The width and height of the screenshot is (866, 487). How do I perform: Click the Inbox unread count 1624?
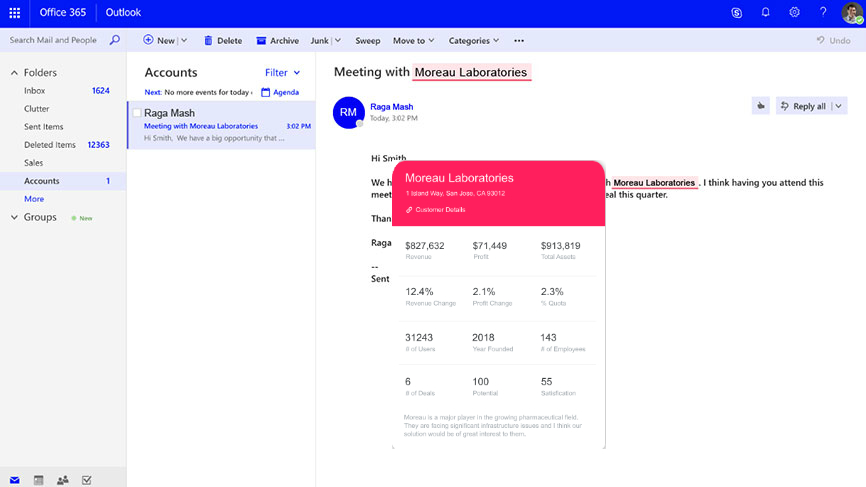pyautogui.click(x=101, y=91)
